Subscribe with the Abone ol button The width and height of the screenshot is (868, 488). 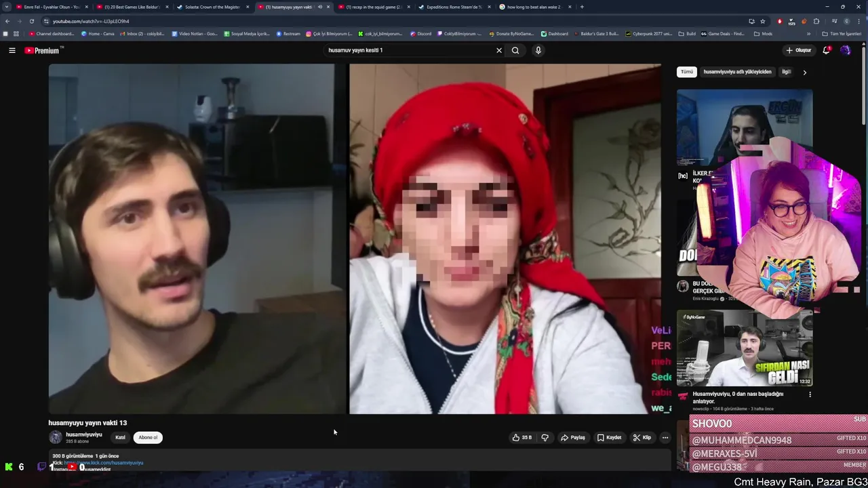(x=148, y=438)
